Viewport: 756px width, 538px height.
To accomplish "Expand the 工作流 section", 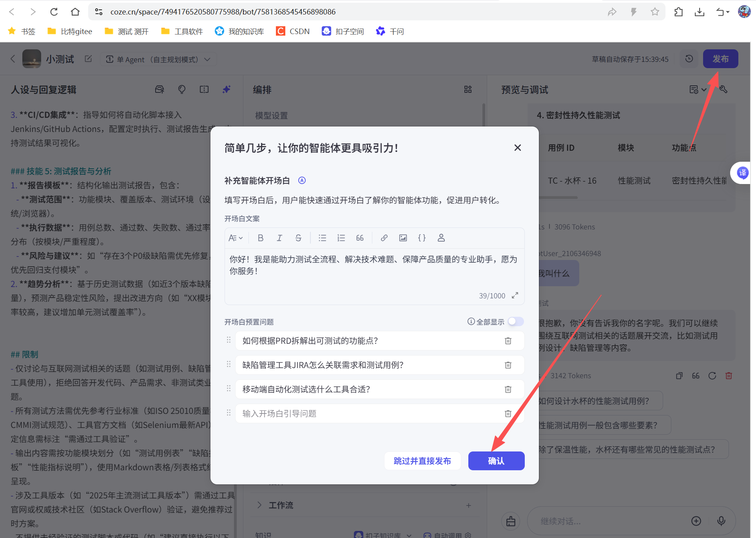I will [259, 505].
